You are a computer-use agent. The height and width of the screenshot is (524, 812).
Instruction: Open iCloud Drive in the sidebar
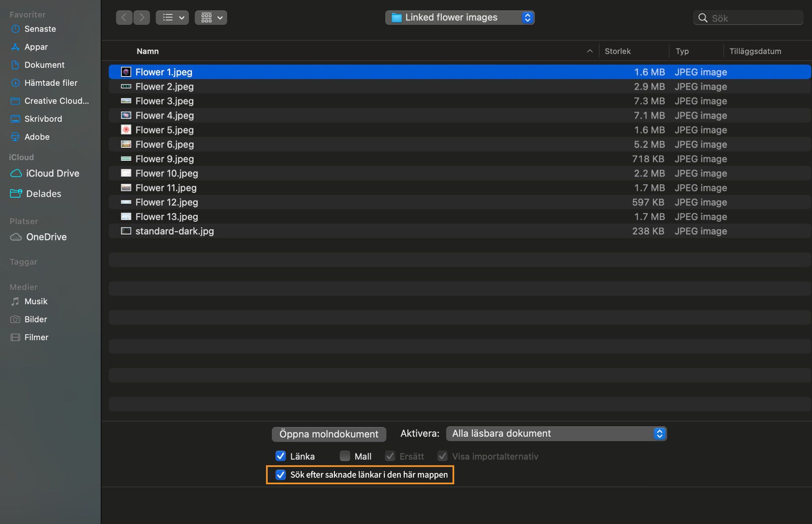(x=52, y=174)
